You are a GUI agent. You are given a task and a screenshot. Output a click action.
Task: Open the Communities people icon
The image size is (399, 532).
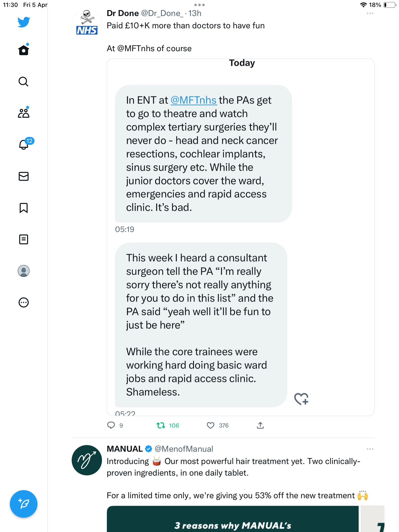(24, 113)
